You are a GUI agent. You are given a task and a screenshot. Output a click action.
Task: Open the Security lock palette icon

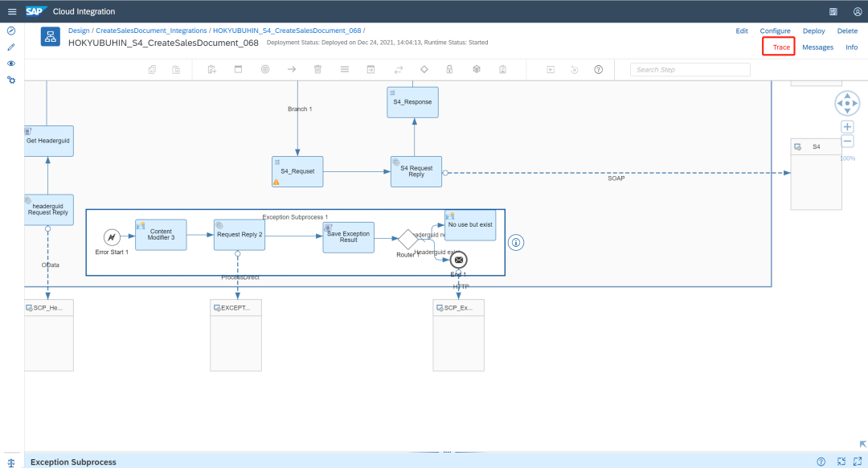(449, 69)
